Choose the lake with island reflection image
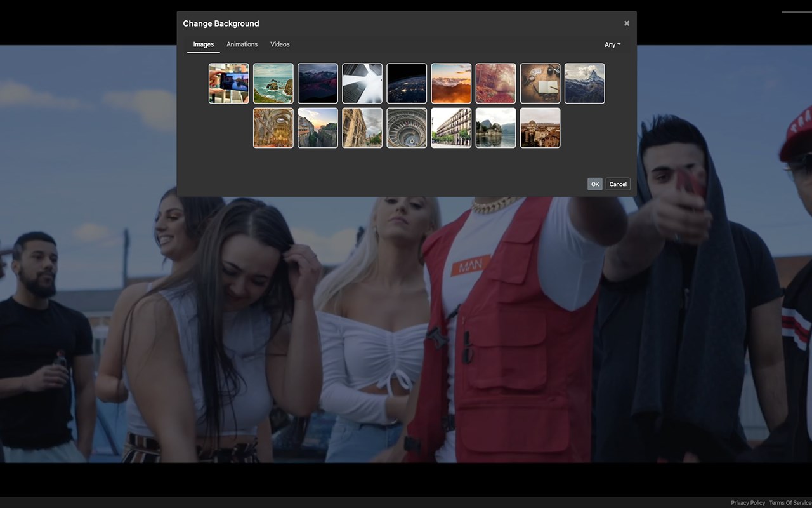Image resolution: width=812 pixels, height=508 pixels. (495, 128)
